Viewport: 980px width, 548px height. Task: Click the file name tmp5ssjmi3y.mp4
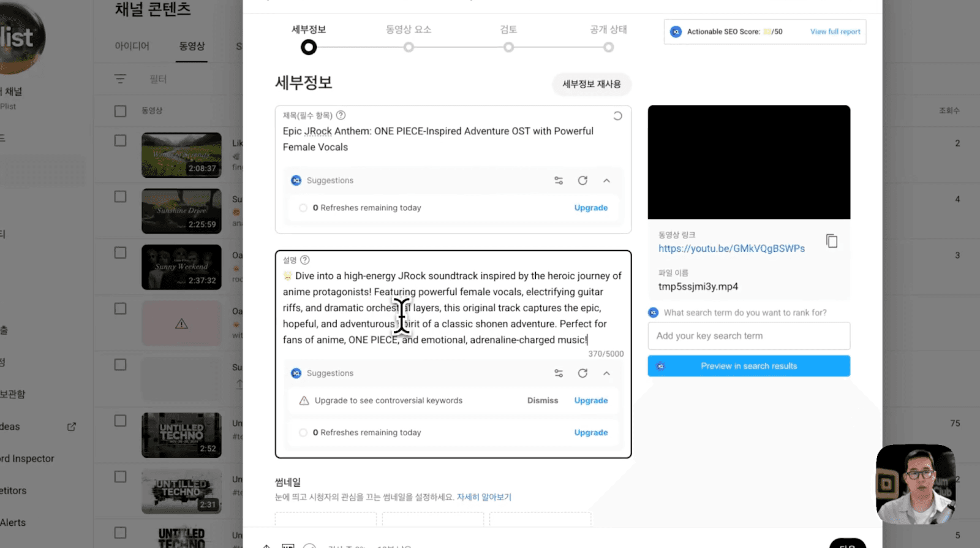tap(698, 287)
